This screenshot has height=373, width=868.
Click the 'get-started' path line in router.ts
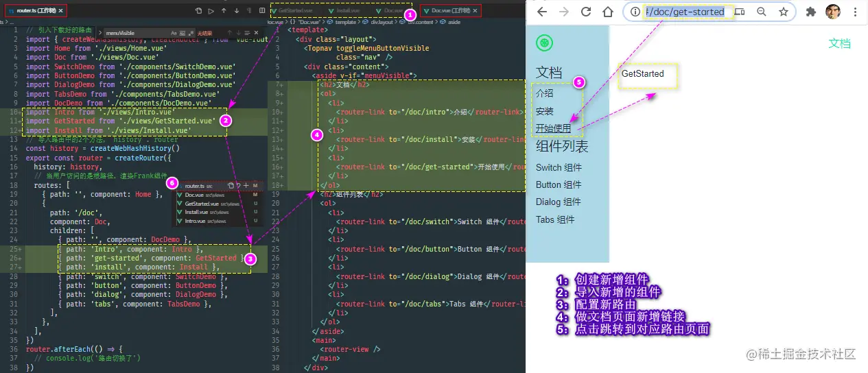[x=151, y=258]
